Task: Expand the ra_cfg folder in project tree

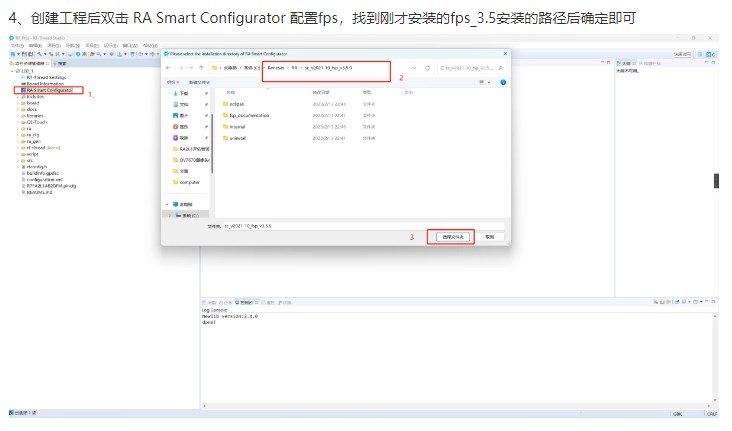Action: (x=18, y=135)
